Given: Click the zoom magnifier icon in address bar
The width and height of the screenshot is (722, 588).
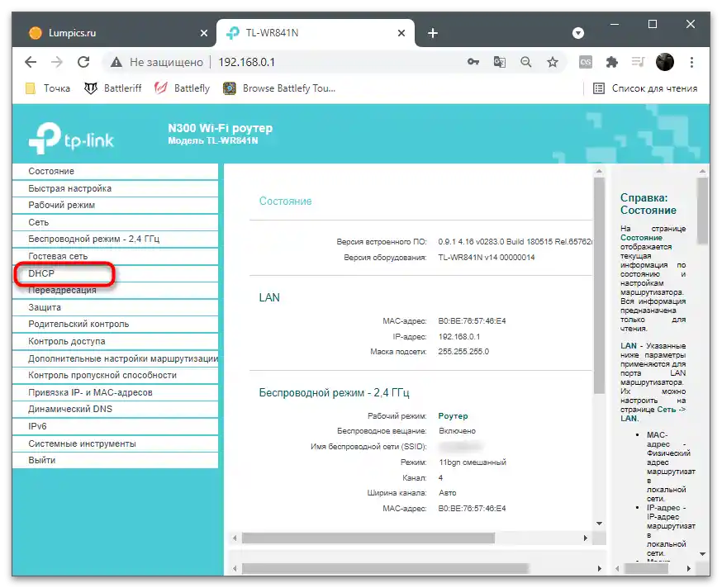Looking at the screenshot, I should pyautogui.click(x=526, y=62).
